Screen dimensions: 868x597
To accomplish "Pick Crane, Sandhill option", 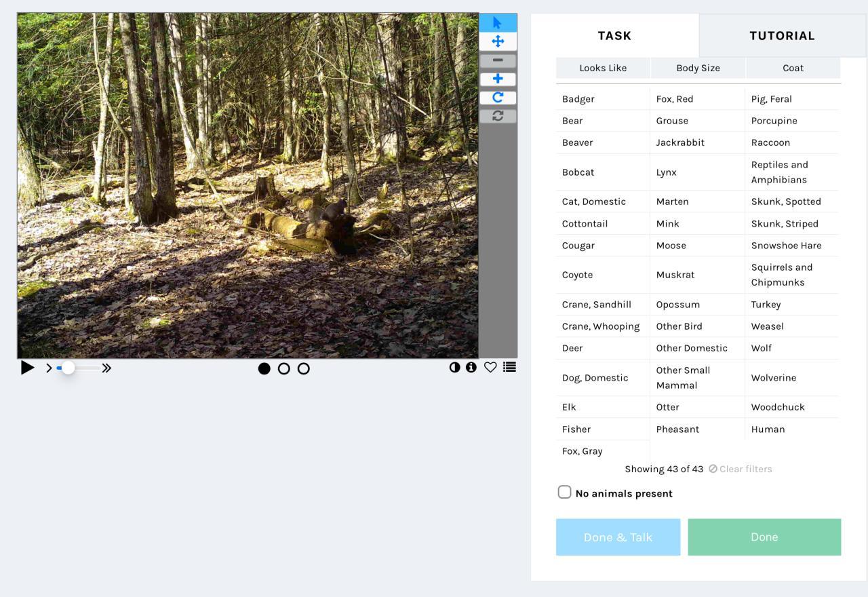I will click(x=603, y=305).
